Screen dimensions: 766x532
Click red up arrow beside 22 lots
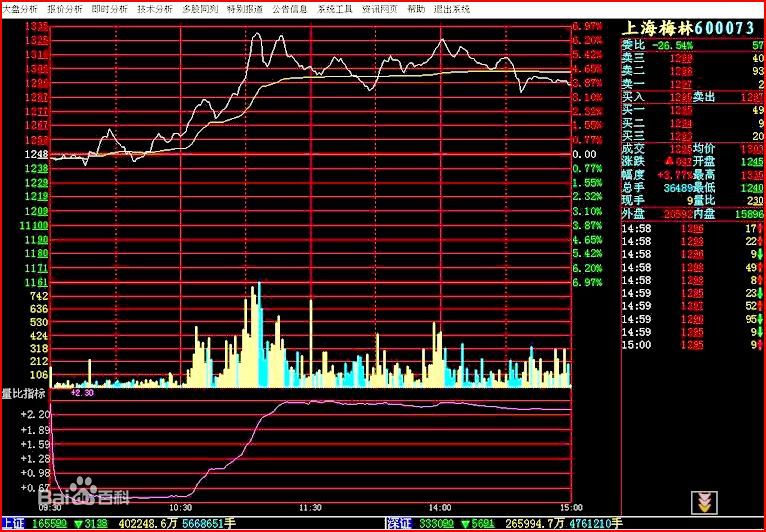[761, 241]
